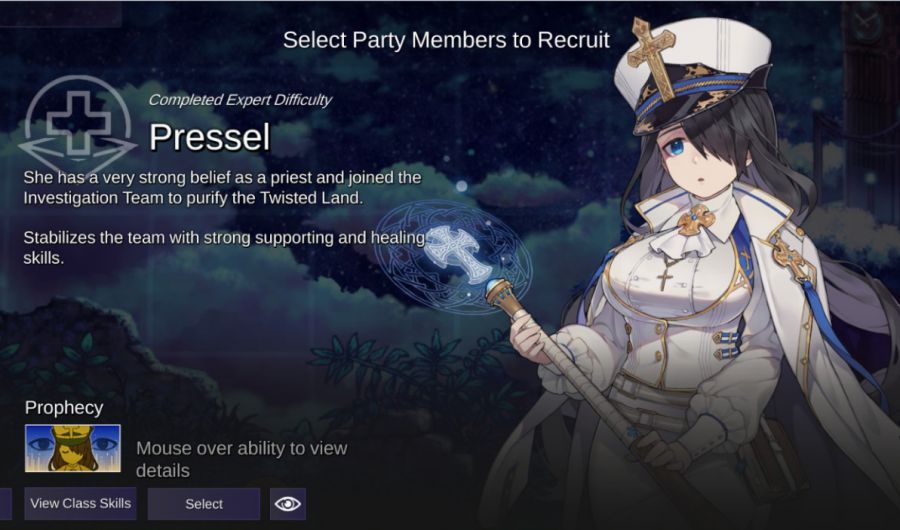Image resolution: width=900 pixels, height=530 pixels.
Task: Click the Completed Expert Difficulty label
Action: pyautogui.click(x=240, y=100)
